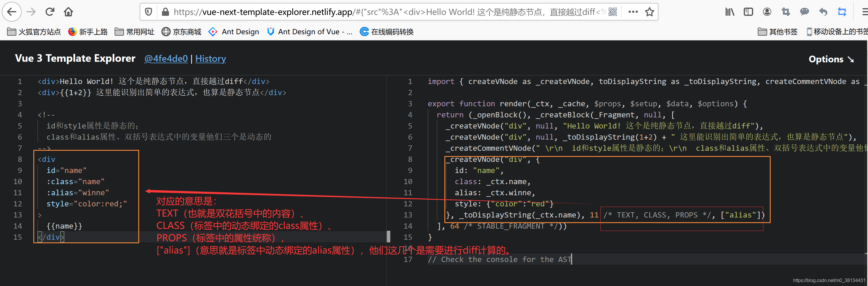Viewport: 868px width, 286px height.
Task: Click the blue sync arrows icon
Action: click(842, 12)
